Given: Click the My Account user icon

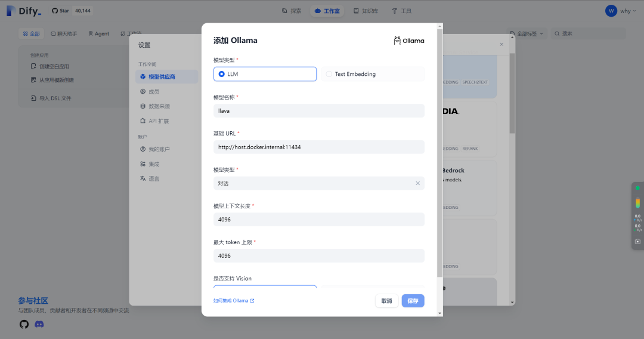Looking at the screenshot, I should coord(143,149).
